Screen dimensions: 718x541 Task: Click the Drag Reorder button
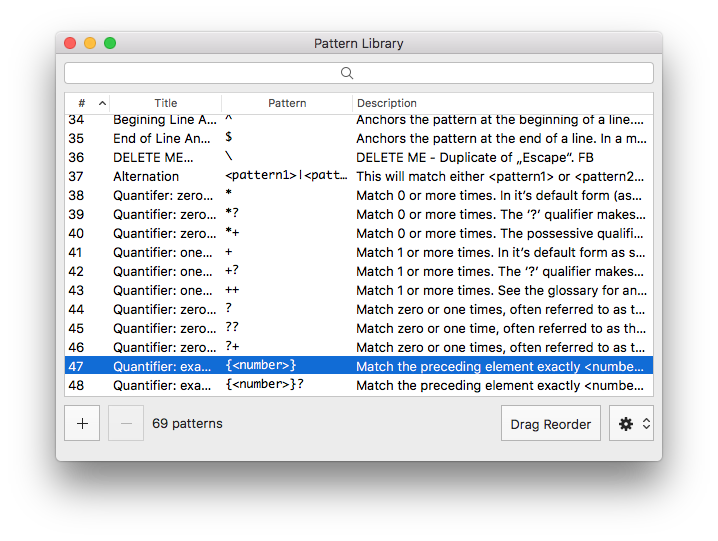550,423
